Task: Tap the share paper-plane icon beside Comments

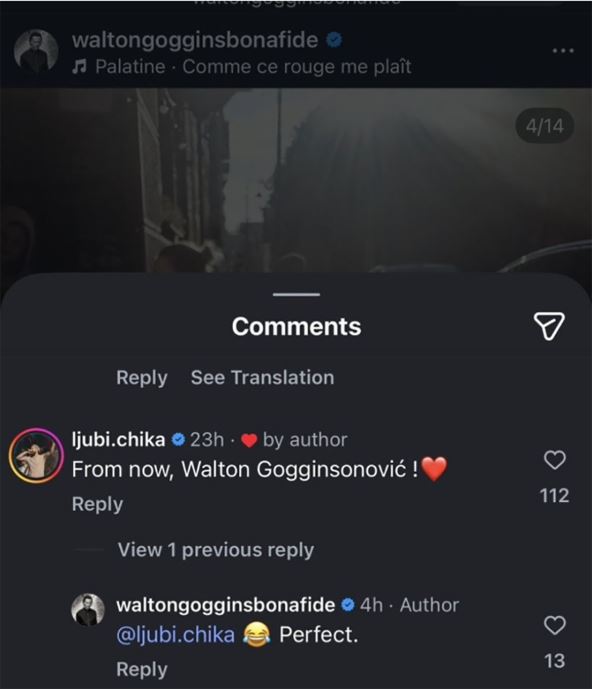Action: (x=549, y=326)
